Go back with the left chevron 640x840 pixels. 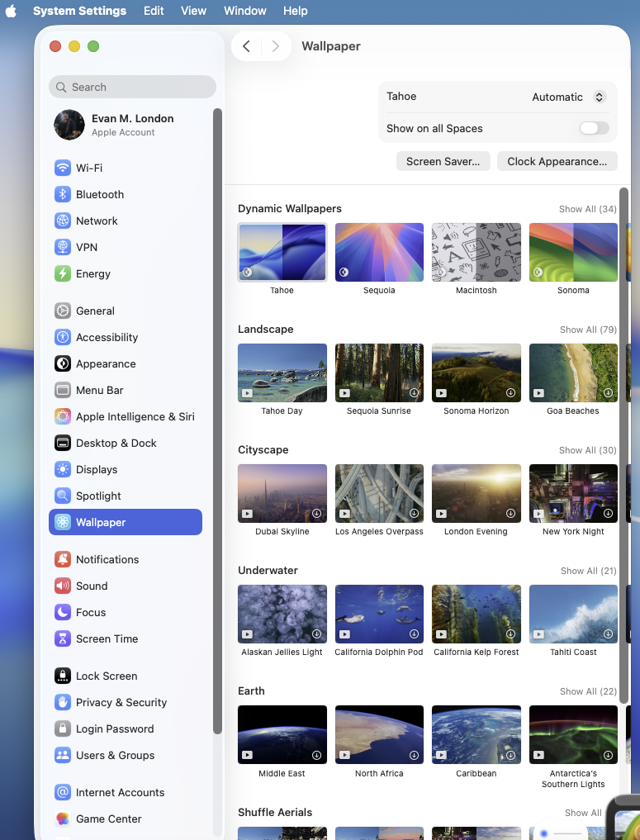(246, 46)
